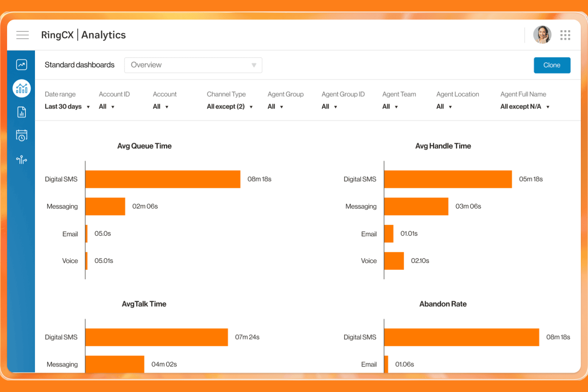Open the Account ID filter dropdown
Screen dimensions: 588x392
pos(106,106)
